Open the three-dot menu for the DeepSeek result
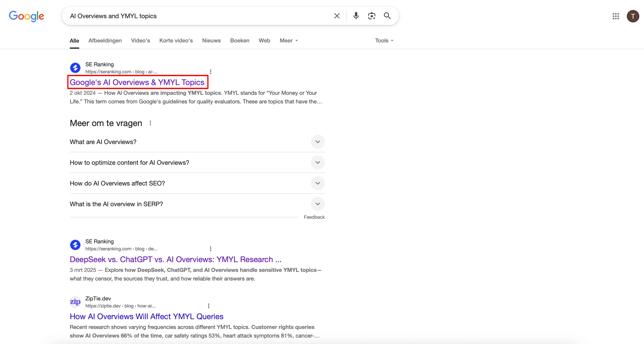This screenshot has height=344, width=644. (211, 249)
